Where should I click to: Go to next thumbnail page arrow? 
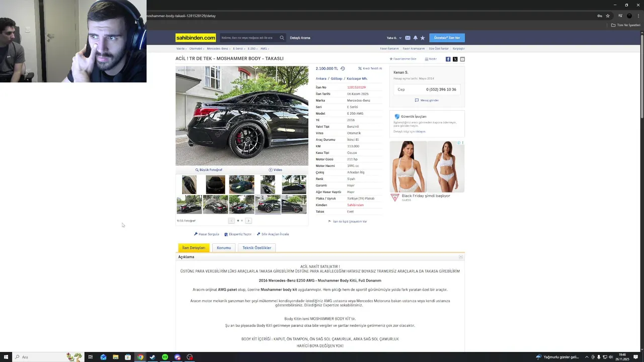coord(249,221)
